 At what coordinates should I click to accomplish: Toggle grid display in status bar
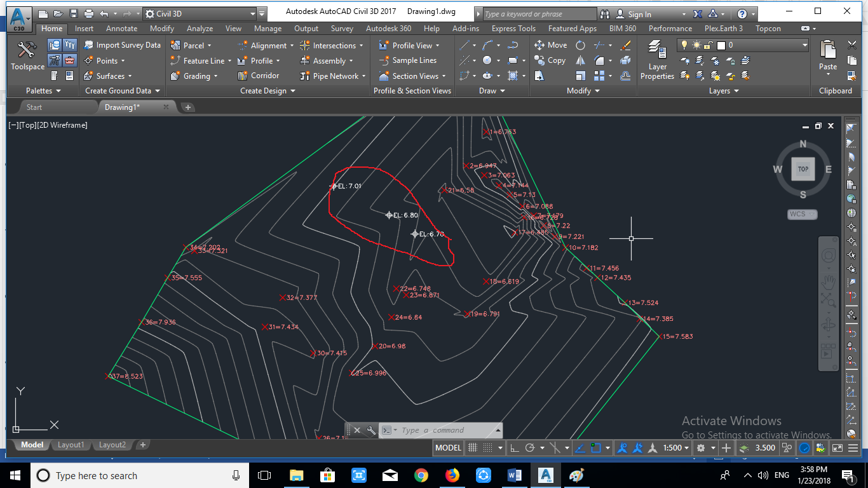pyautogui.click(x=473, y=448)
